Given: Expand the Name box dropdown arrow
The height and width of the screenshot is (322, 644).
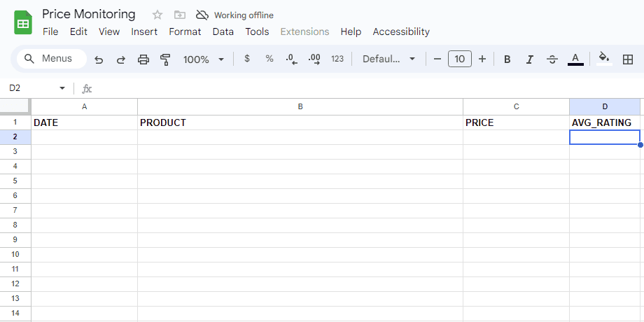Looking at the screenshot, I should click(x=62, y=88).
